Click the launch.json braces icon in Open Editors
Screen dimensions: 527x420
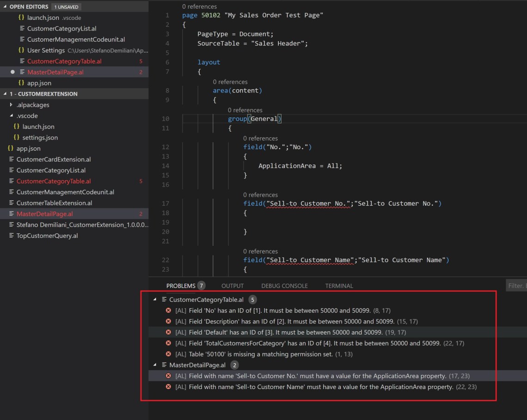21,18
